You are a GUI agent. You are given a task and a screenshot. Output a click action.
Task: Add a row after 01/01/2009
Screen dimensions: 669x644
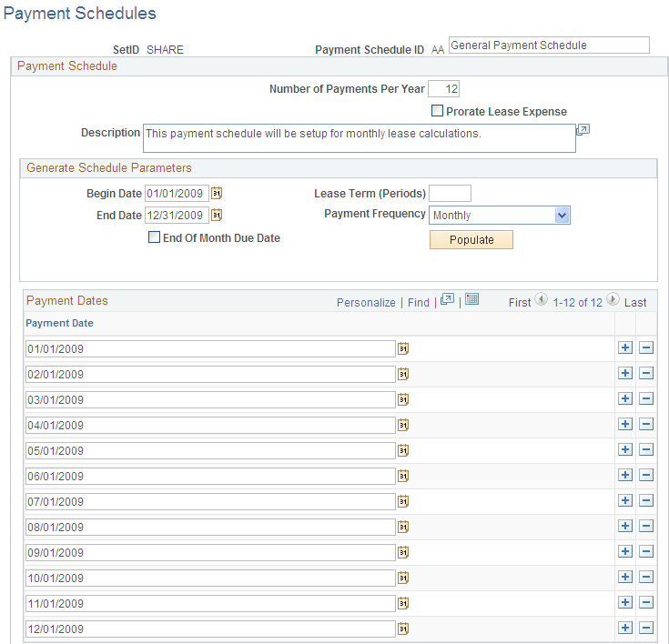point(625,347)
